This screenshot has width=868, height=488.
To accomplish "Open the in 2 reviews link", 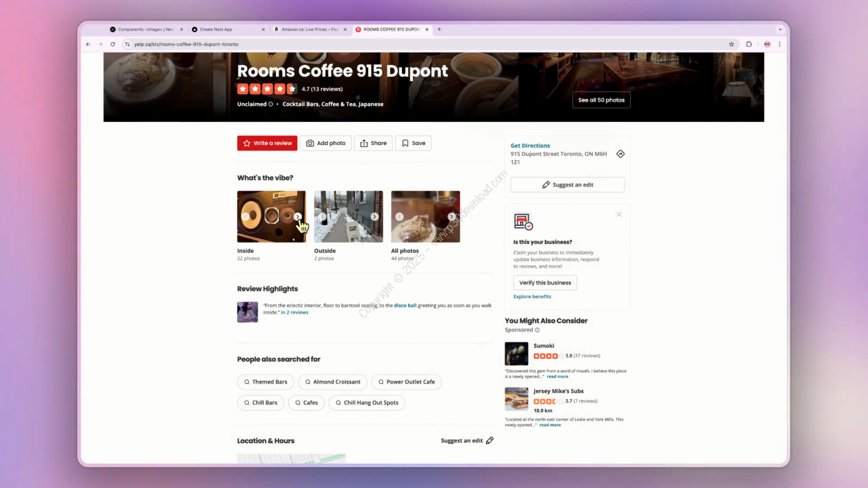I will [294, 312].
